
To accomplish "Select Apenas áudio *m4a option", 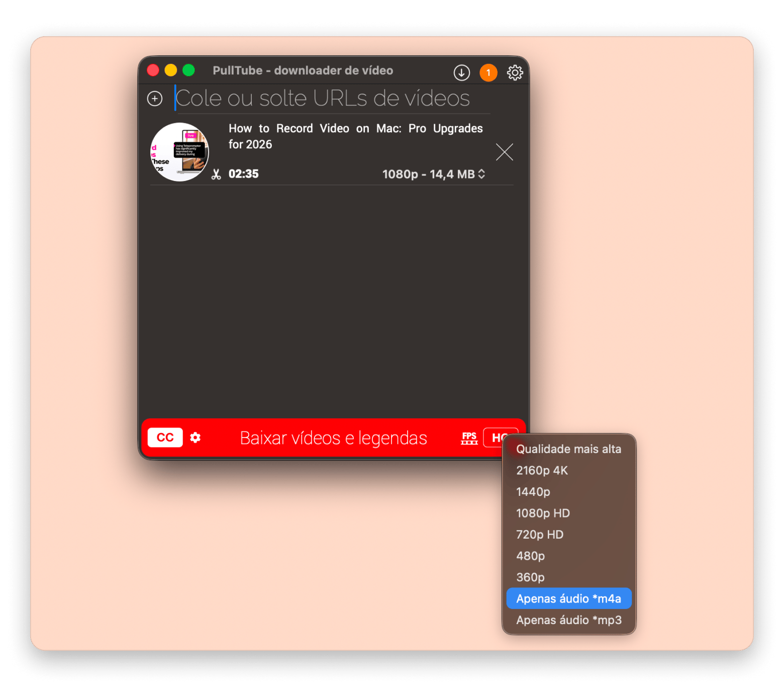I will click(568, 598).
